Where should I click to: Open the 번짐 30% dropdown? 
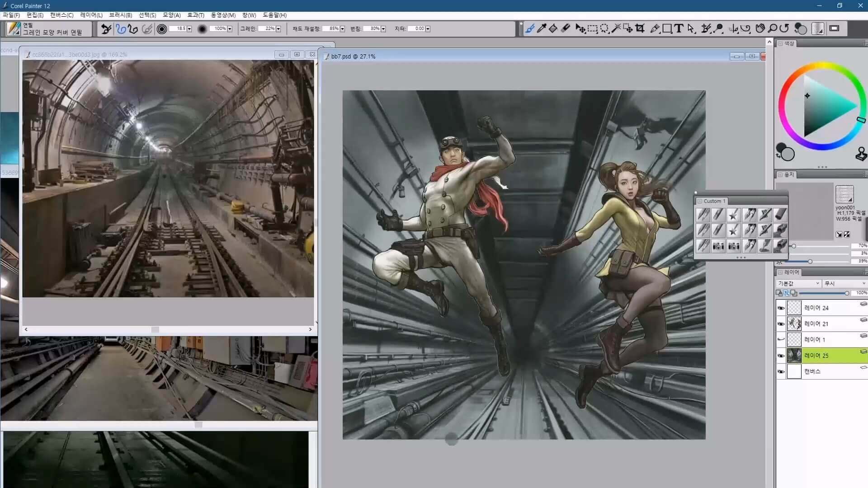tap(383, 29)
